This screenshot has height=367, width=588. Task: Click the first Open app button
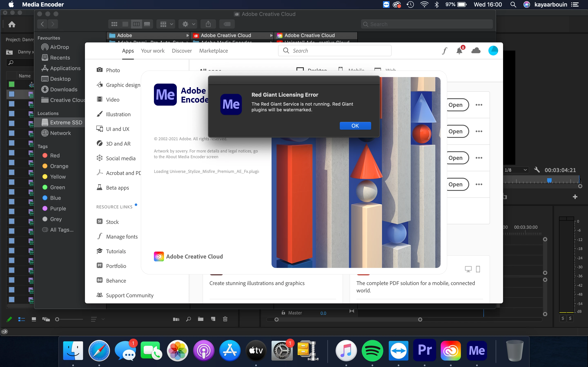coord(455,105)
